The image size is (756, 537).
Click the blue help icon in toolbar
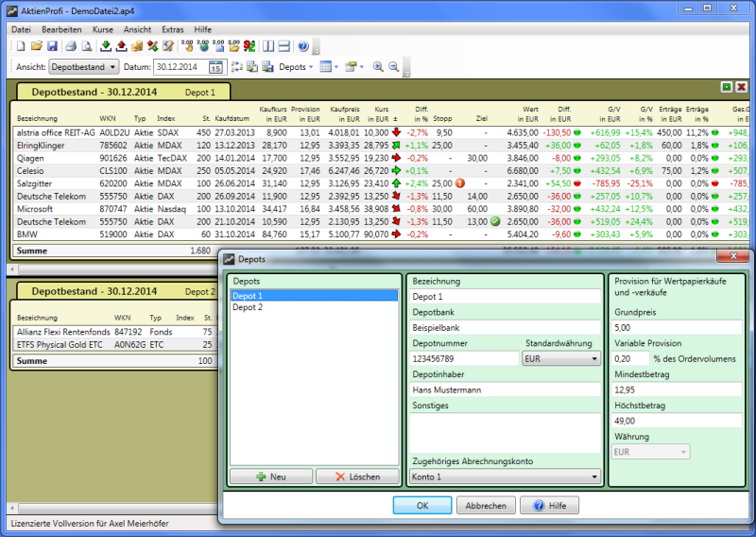302,45
